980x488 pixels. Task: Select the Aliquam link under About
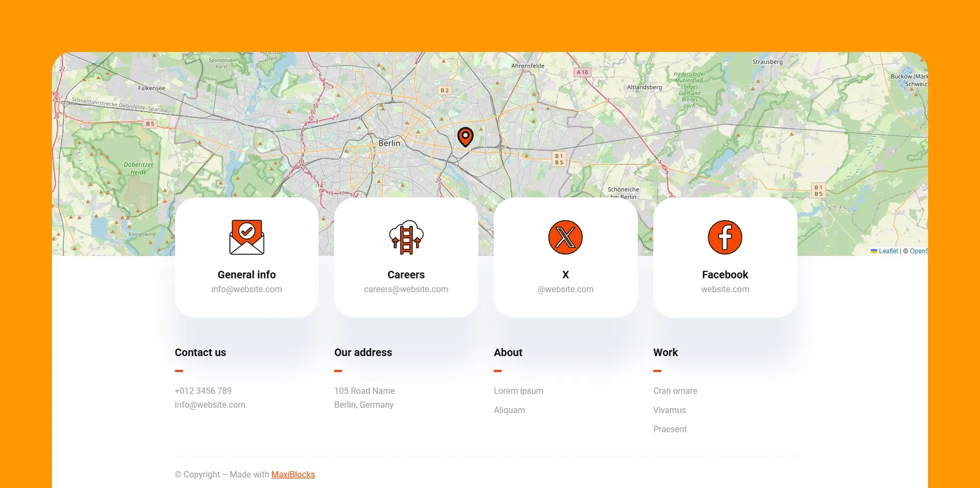pos(509,410)
